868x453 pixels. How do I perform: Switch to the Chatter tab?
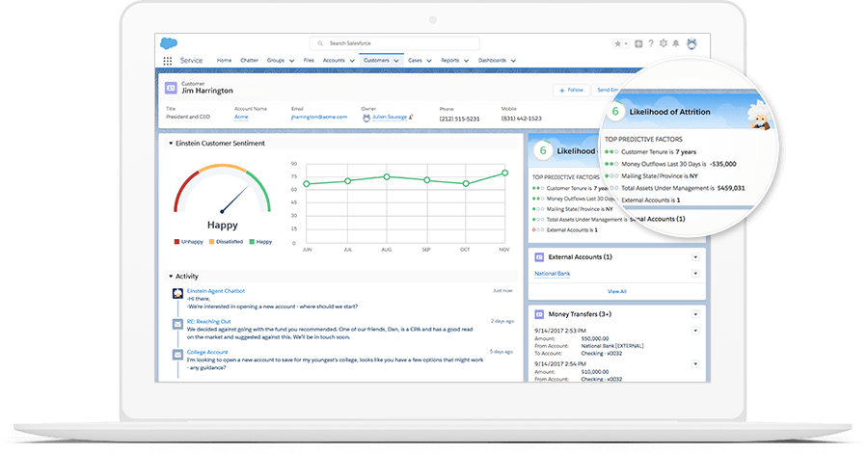[x=249, y=61]
